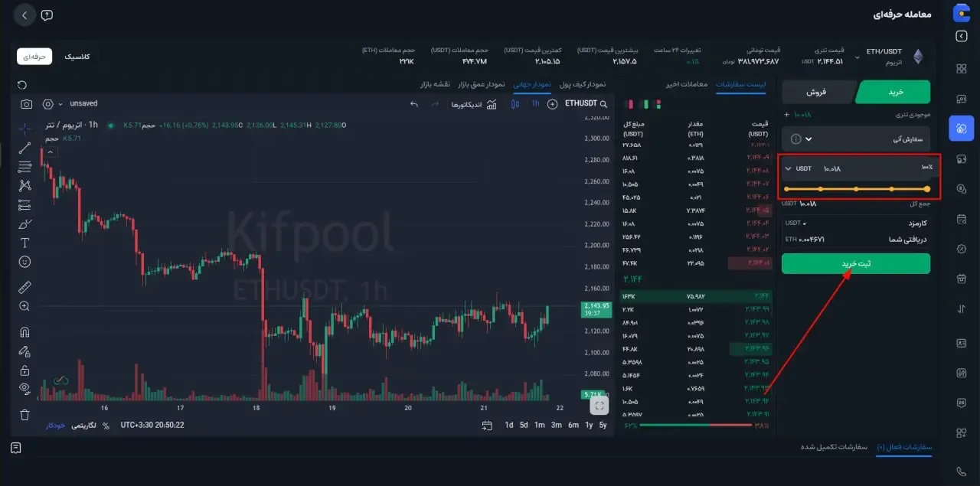Collapse the indicator legend chevron
The height and width of the screenshot is (486, 980).
[x=50, y=152]
